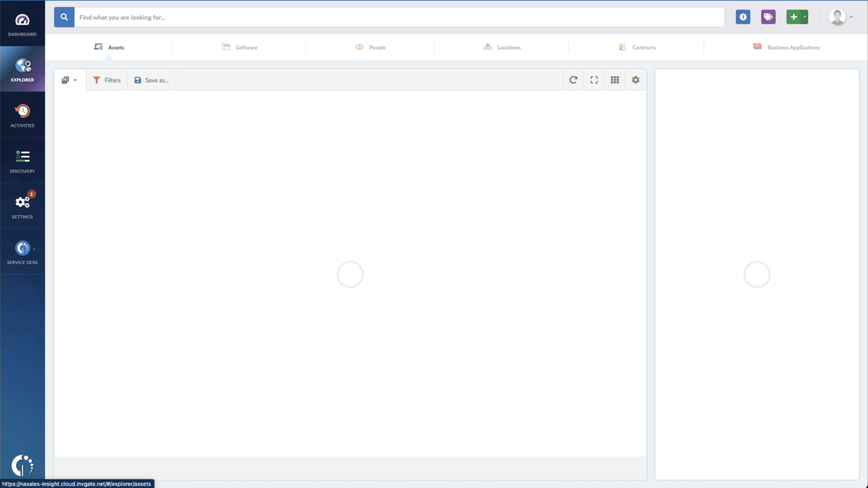Open Discovery section

pyautogui.click(x=22, y=161)
